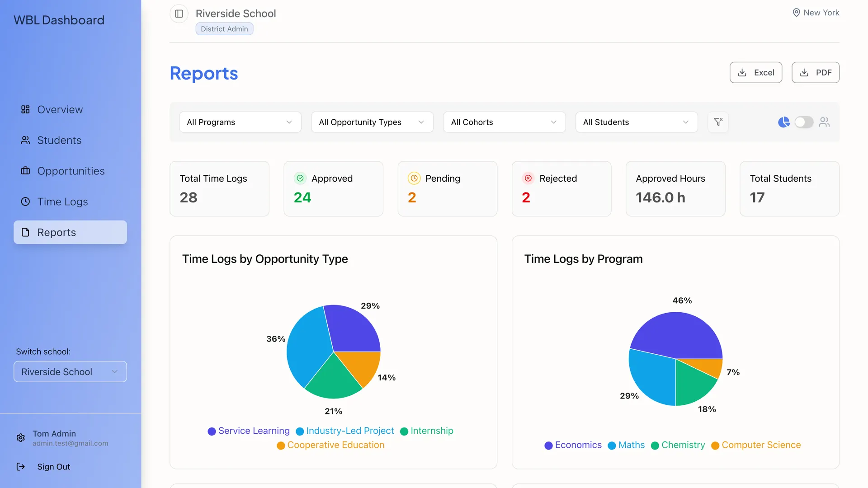
Task: Click the Reports document icon in sidebar
Action: [x=25, y=232]
